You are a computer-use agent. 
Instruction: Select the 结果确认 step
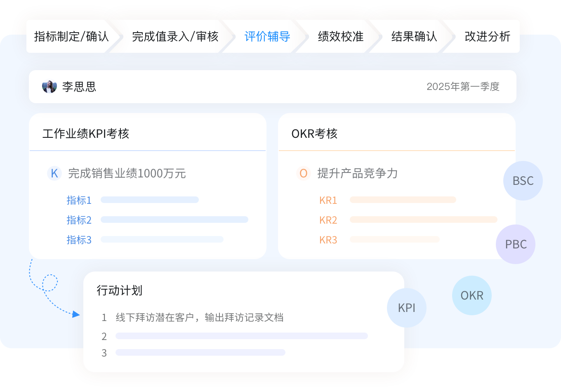point(414,36)
